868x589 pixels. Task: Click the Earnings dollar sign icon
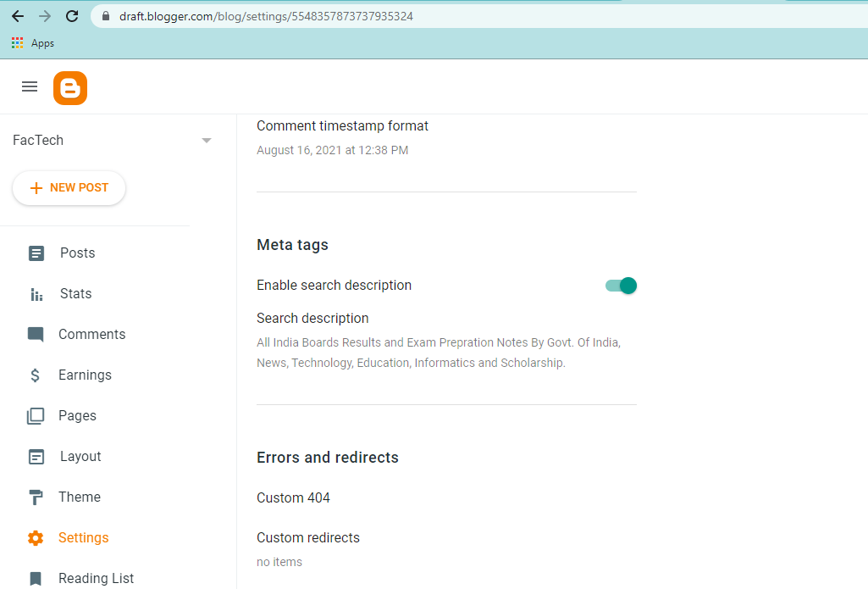tap(35, 375)
